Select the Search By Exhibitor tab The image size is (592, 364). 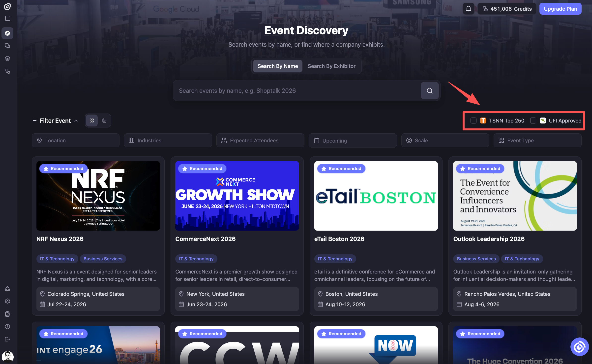(331, 66)
